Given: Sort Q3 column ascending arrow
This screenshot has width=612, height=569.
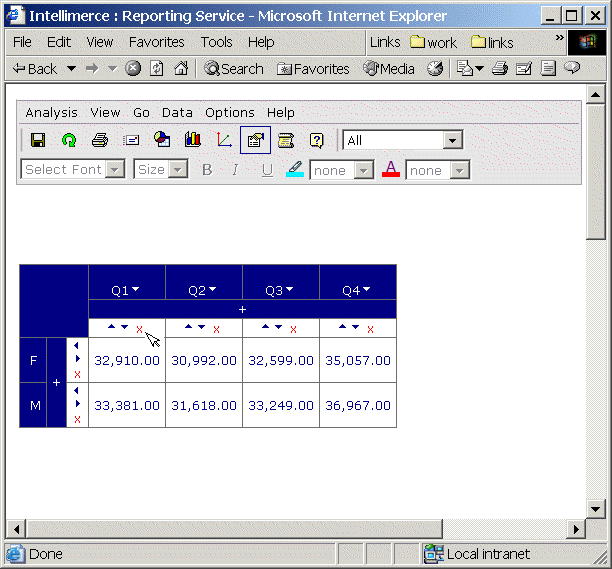Looking at the screenshot, I should 265,326.
